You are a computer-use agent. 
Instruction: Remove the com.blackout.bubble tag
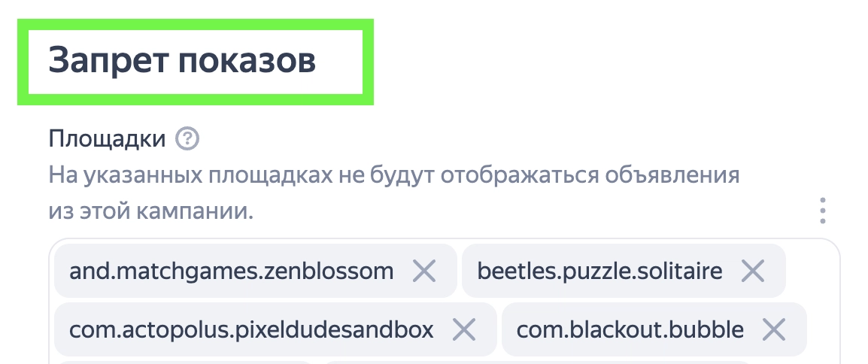click(x=774, y=329)
